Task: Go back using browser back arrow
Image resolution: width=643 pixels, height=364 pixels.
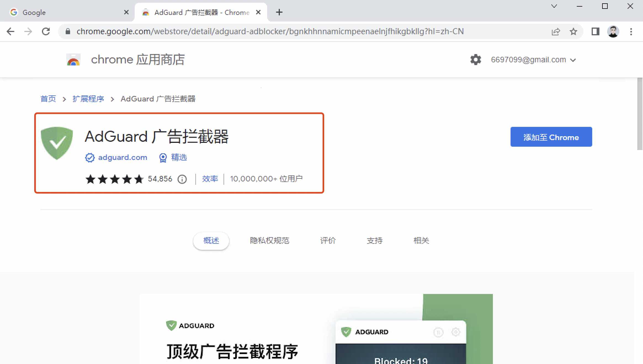Action: click(x=10, y=31)
